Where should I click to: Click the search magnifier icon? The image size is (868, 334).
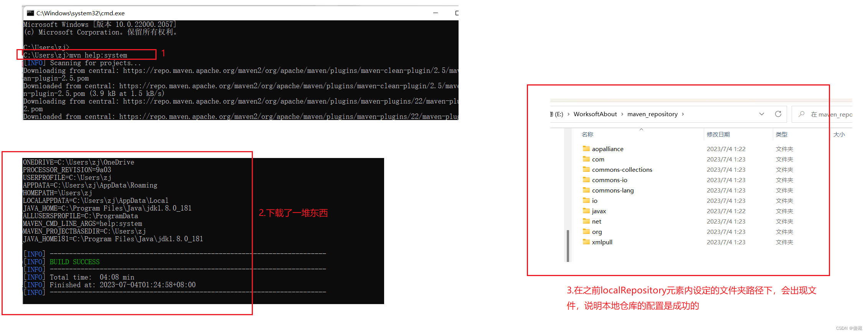802,114
